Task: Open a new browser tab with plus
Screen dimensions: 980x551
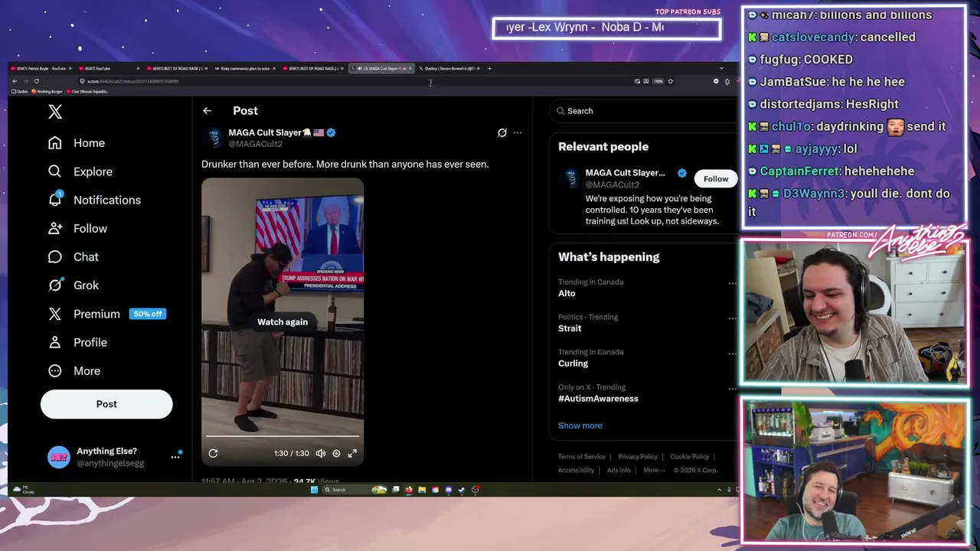Action: [489, 68]
